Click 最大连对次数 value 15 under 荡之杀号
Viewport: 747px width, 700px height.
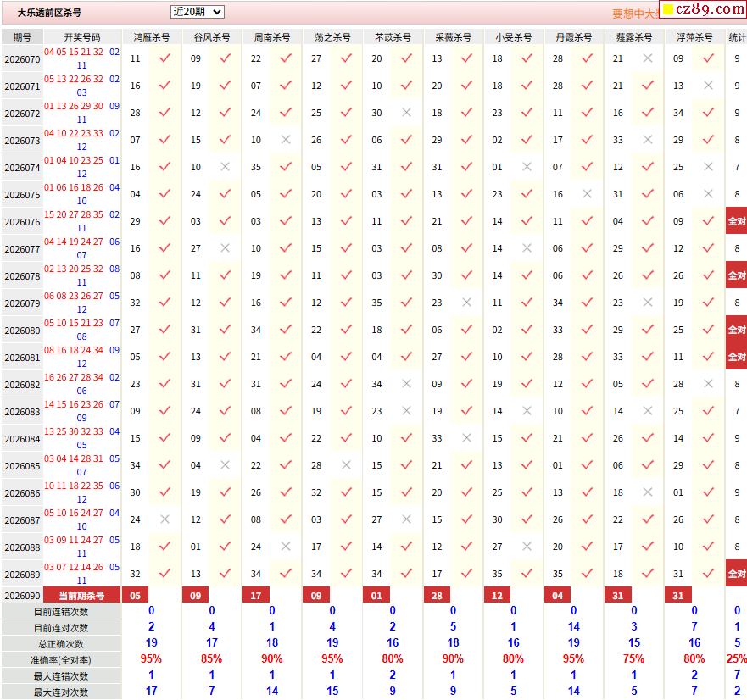[x=332, y=691]
